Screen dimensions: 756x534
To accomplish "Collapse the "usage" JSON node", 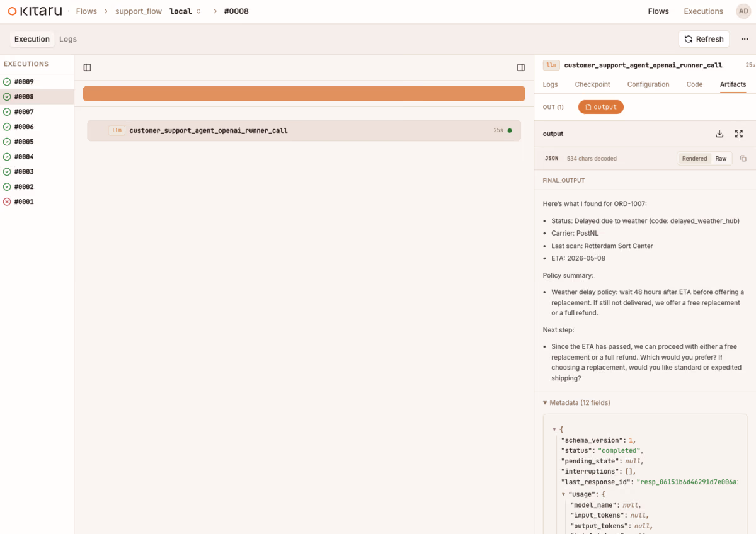I will [563, 494].
